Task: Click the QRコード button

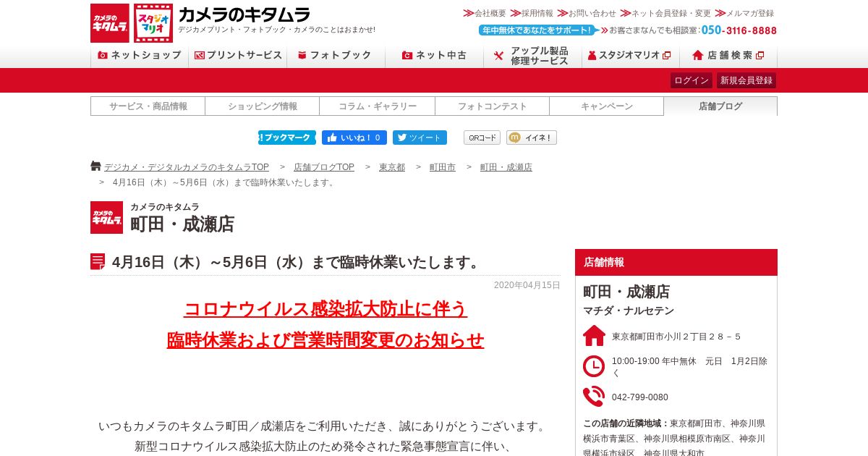Action: tap(482, 138)
